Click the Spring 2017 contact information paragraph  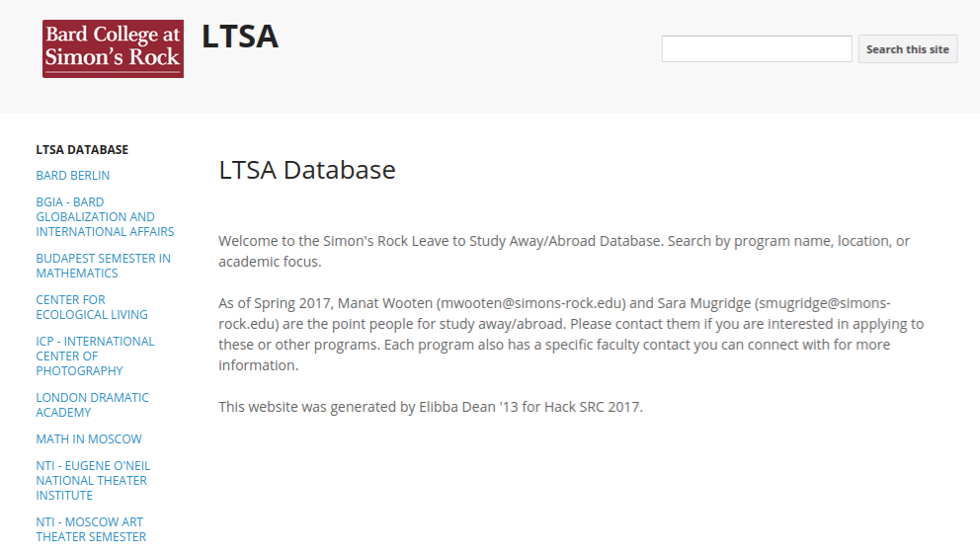[571, 334]
